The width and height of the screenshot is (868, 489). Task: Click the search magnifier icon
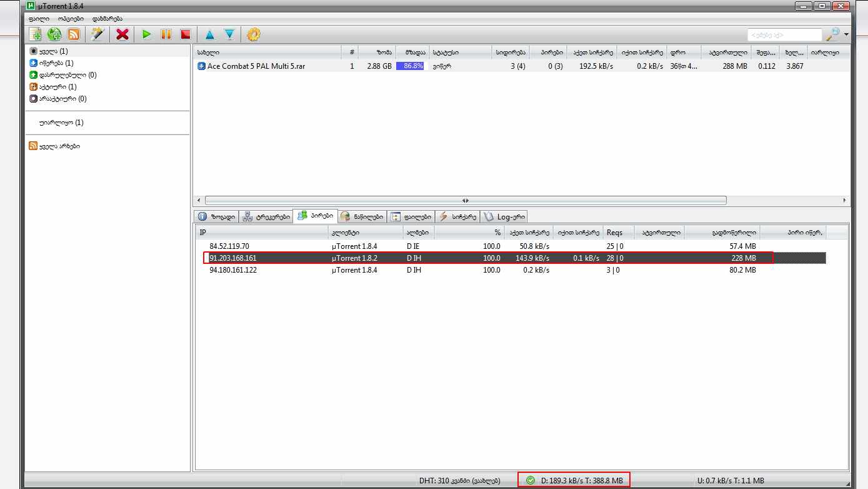point(832,34)
